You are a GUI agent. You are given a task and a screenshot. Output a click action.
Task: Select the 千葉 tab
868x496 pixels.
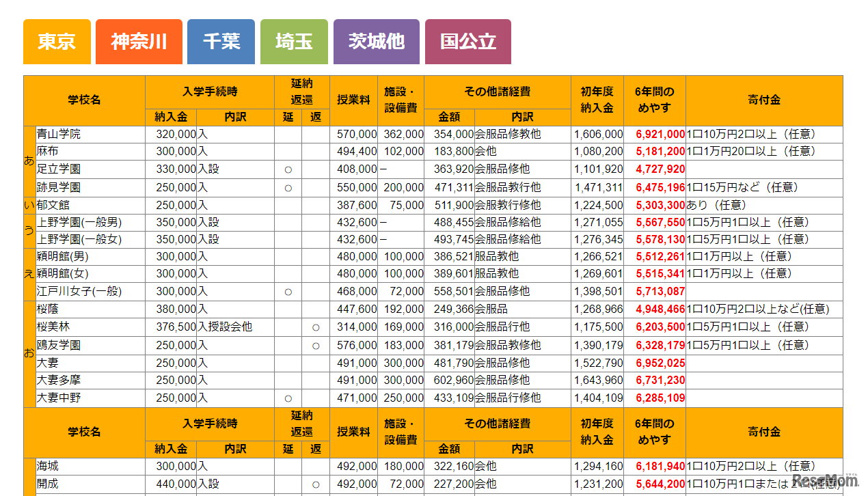[221, 42]
